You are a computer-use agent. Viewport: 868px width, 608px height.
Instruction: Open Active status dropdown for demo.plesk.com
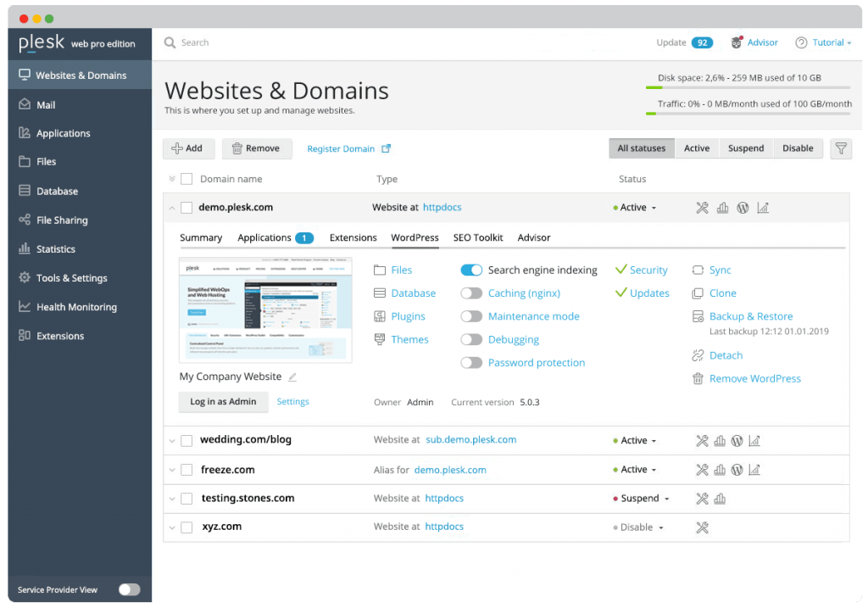point(635,208)
